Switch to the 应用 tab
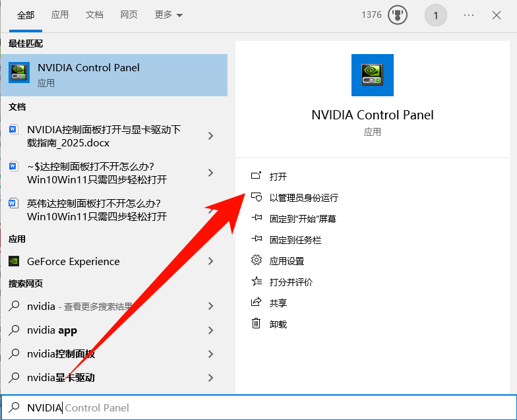This screenshot has height=420, width=517. coord(60,15)
